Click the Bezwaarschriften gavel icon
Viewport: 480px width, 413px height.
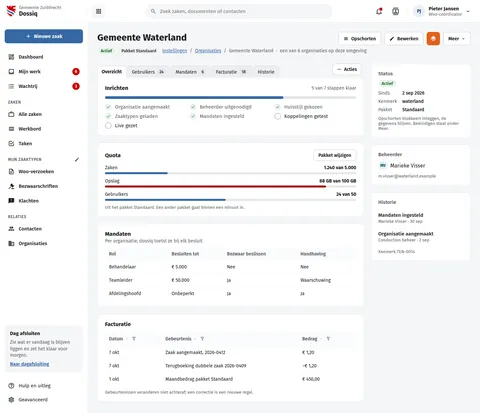pyautogui.click(x=11, y=186)
